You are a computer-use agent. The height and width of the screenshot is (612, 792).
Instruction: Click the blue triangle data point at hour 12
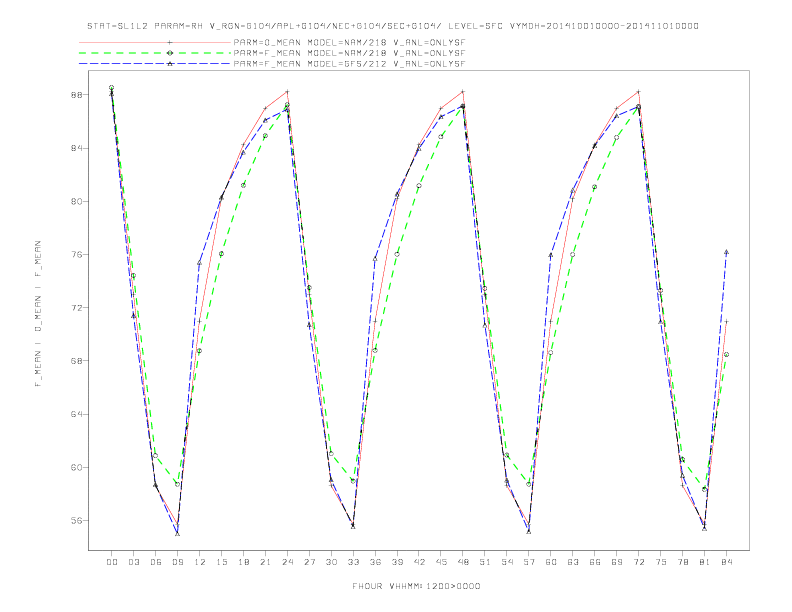[200, 263]
